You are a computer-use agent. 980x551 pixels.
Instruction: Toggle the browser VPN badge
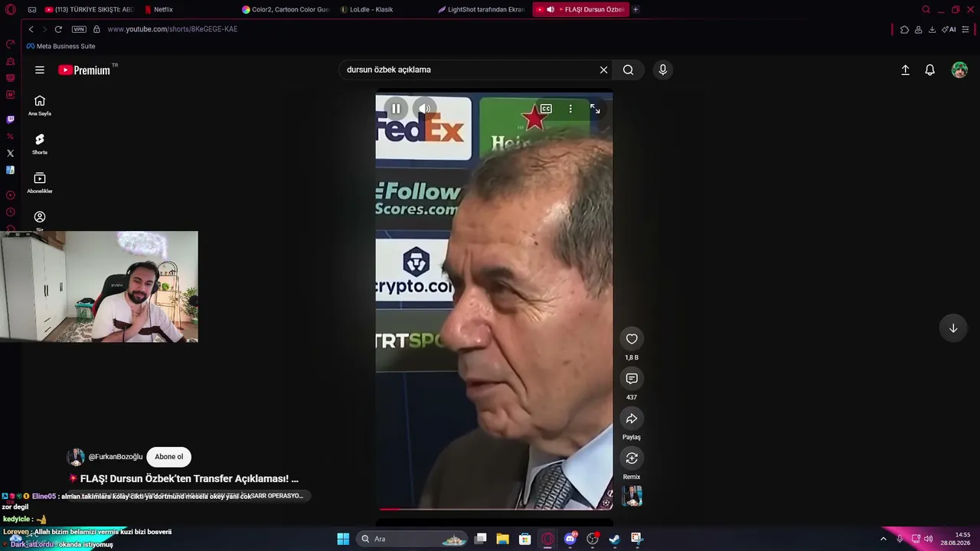(x=79, y=29)
